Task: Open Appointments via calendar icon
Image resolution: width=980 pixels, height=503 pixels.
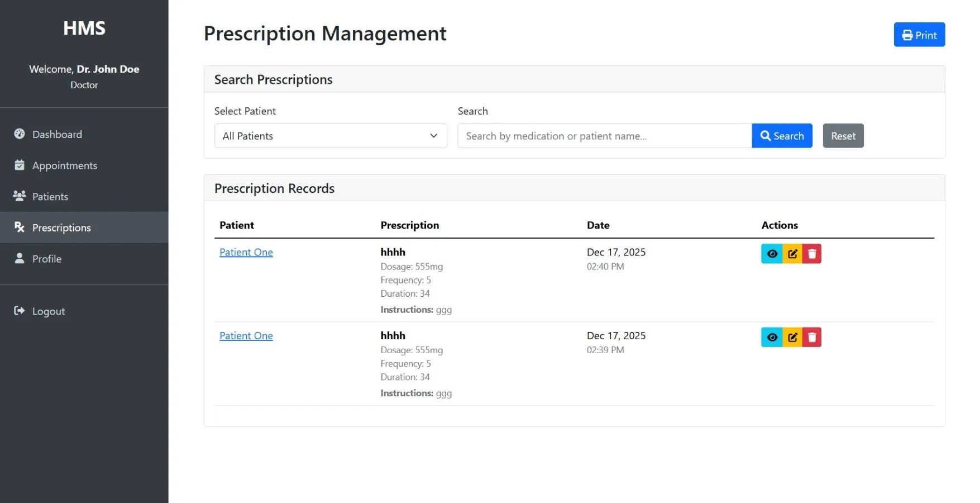Action: pos(19,165)
